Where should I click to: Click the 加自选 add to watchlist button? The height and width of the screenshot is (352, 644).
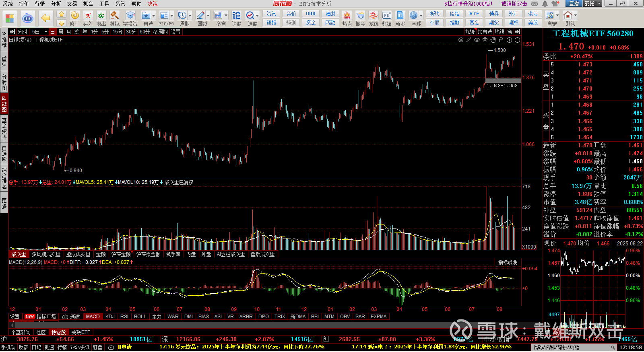click(485, 32)
